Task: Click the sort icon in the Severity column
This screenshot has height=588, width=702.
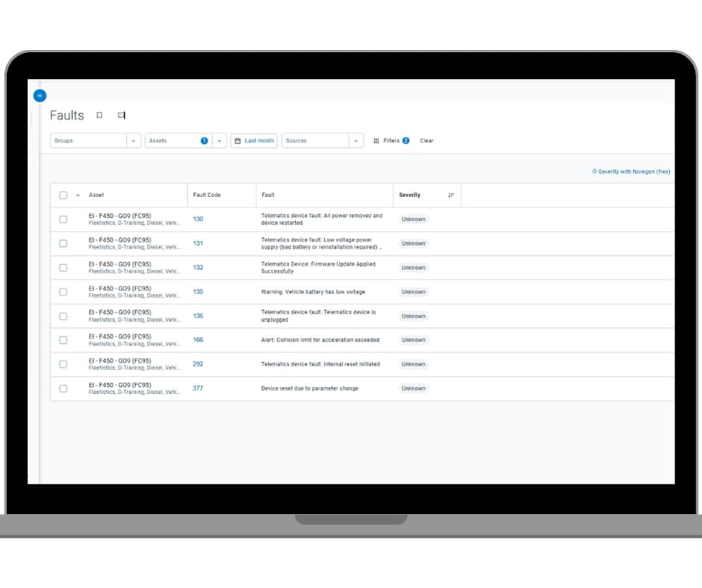Action: (x=451, y=196)
